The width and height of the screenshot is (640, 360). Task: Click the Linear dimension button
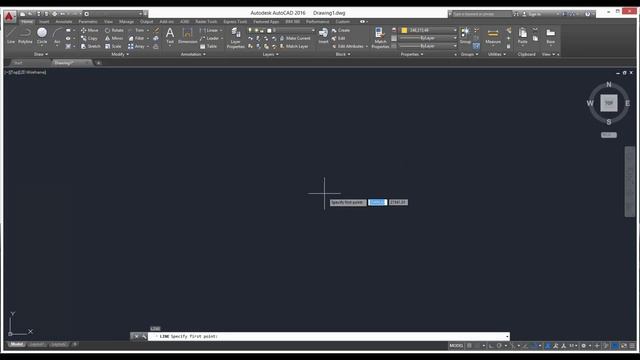click(209, 30)
